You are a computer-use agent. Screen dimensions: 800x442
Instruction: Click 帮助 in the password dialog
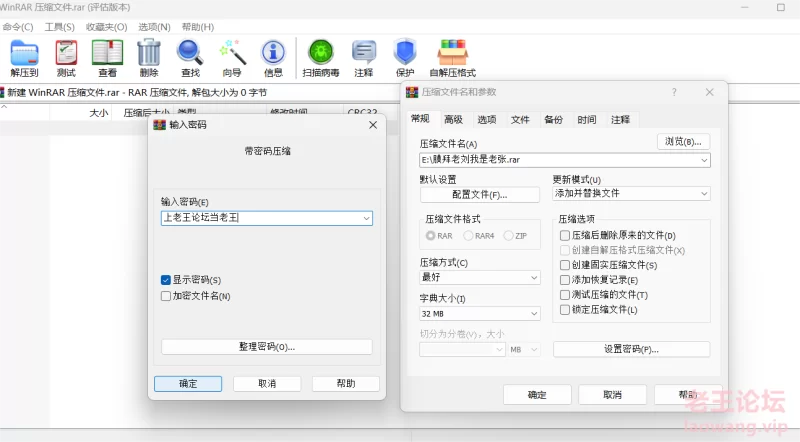point(345,384)
